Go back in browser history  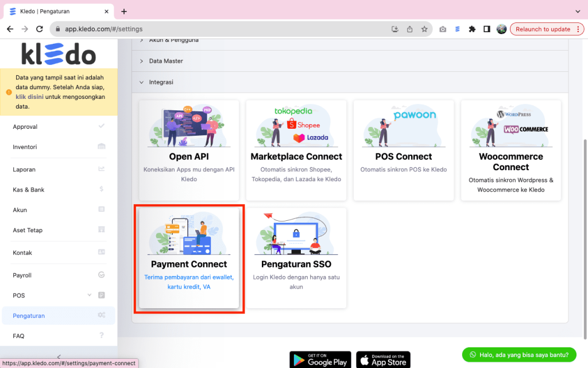coord(10,29)
